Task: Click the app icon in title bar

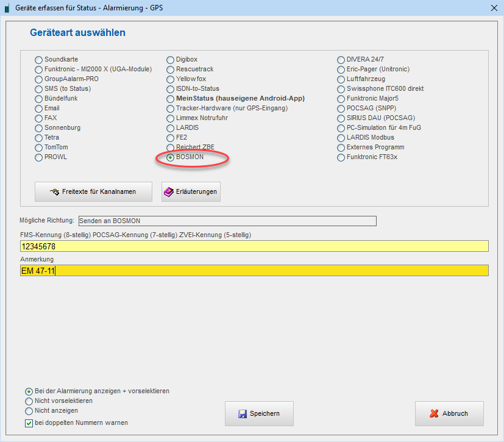Action: click(8, 8)
